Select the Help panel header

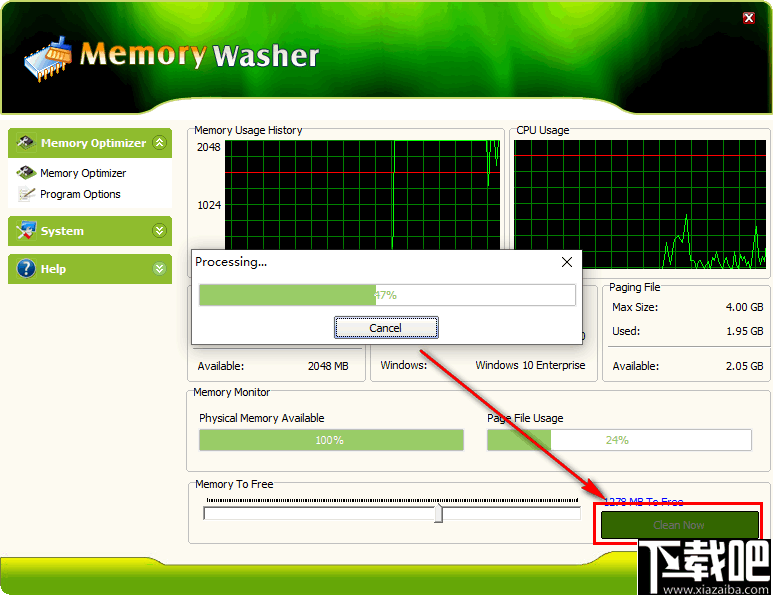click(90, 269)
